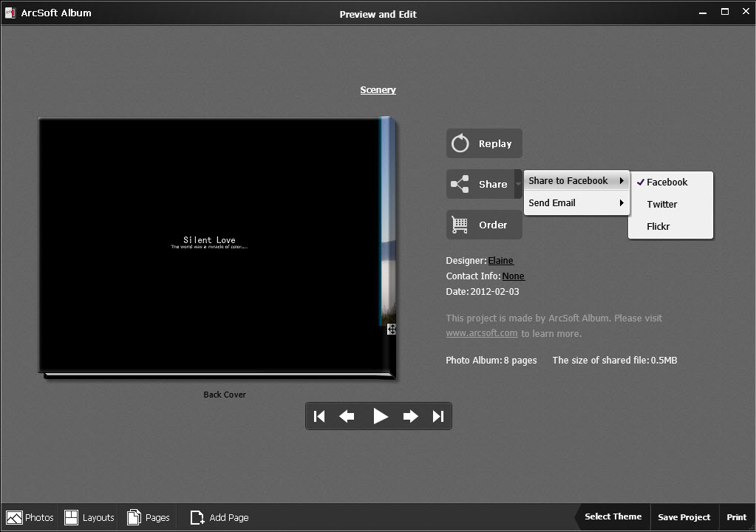Click the Share button
756x532 pixels.
(x=480, y=184)
